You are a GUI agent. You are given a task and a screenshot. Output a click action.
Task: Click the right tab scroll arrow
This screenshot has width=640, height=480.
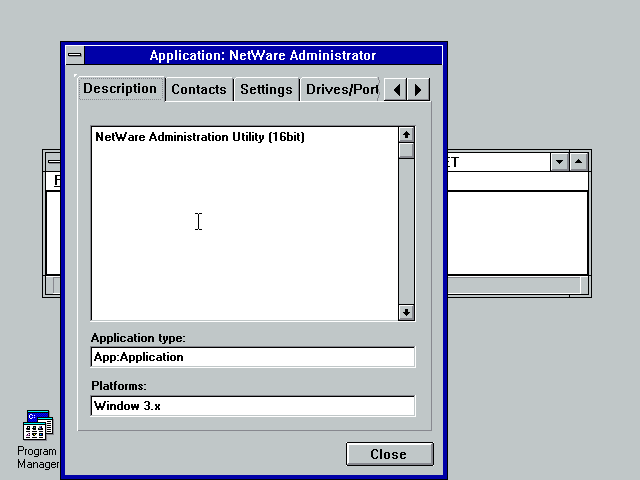tap(418, 89)
